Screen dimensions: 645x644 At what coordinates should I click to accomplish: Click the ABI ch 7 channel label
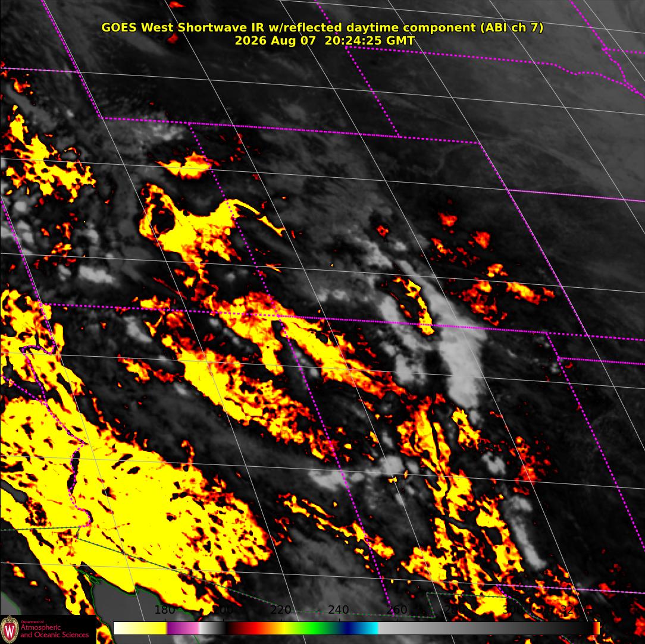pos(511,27)
